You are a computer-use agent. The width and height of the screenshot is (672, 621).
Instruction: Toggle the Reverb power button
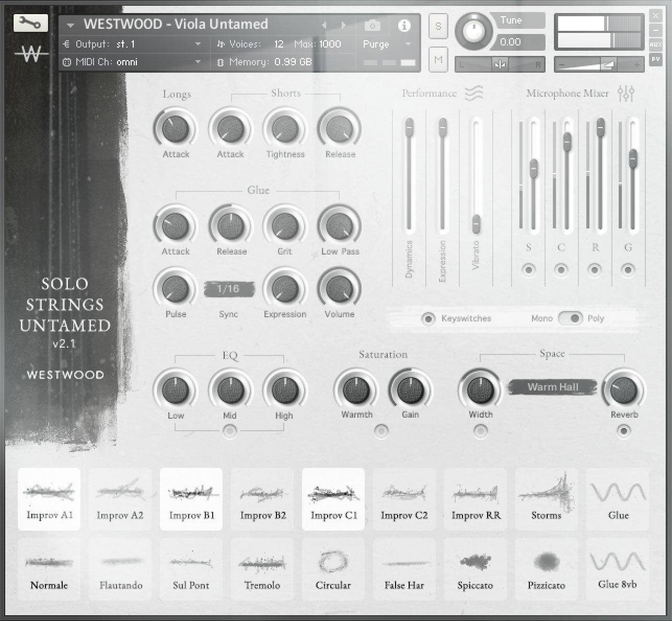tap(623, 431)
